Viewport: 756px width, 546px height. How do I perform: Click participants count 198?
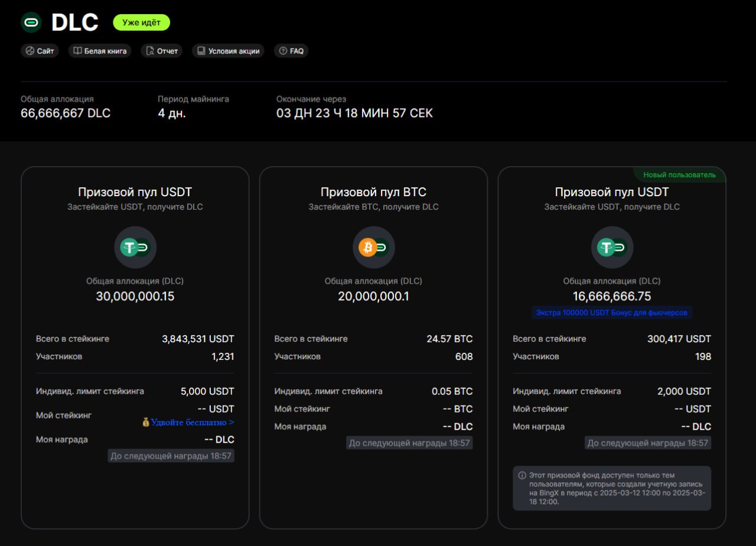point(703,357)
